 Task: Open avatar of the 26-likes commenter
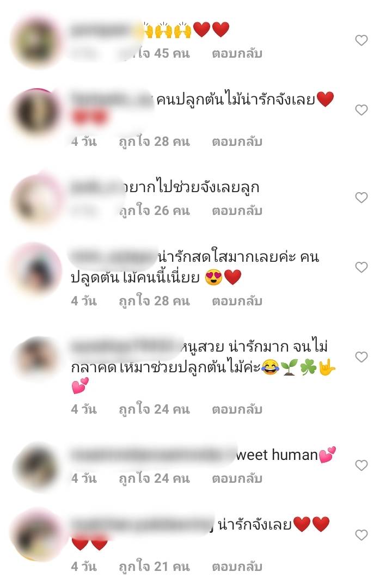(x=36, y=199)
